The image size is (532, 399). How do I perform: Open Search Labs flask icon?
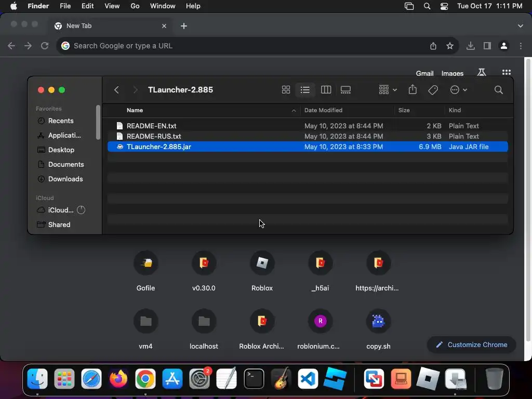[482, 72]
